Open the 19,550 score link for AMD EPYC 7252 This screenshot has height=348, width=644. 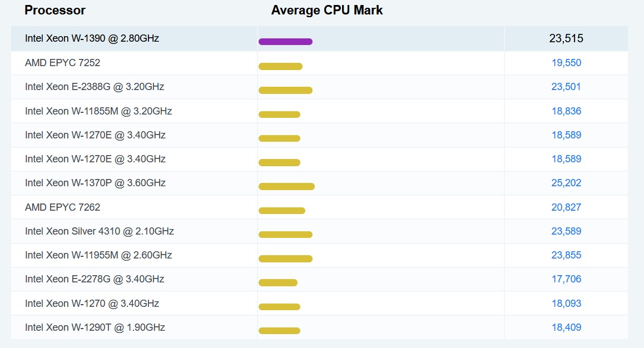click(x=566, y=63)
